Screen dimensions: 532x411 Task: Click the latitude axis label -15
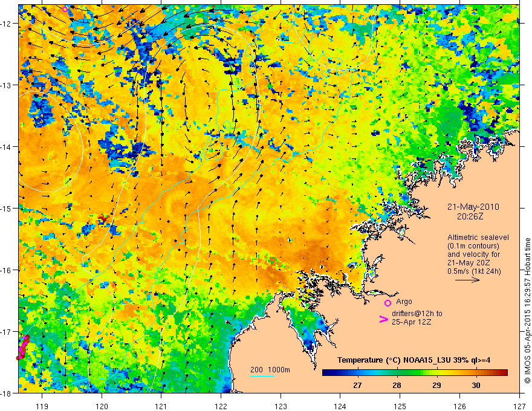7,208
